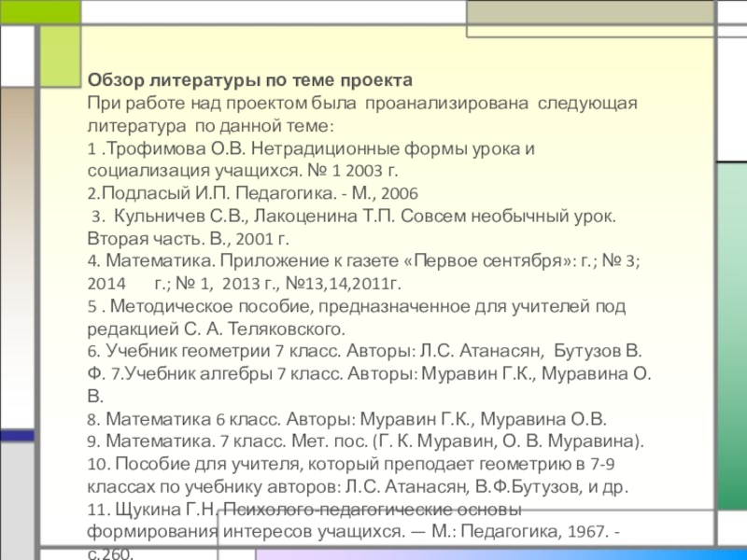Select reference 2 Подласый И.П. Педагогика
This screenshot has height=560, width=747.
[x=253, y=193]
